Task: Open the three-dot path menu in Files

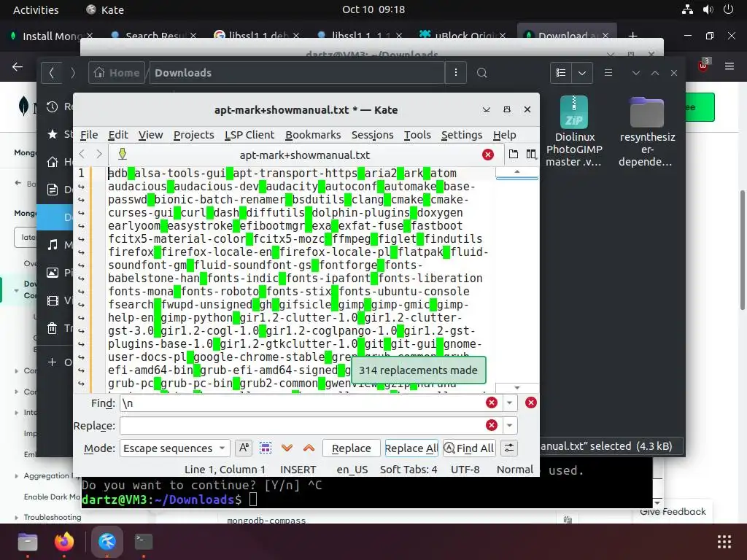Action: (x=455, y=72)
